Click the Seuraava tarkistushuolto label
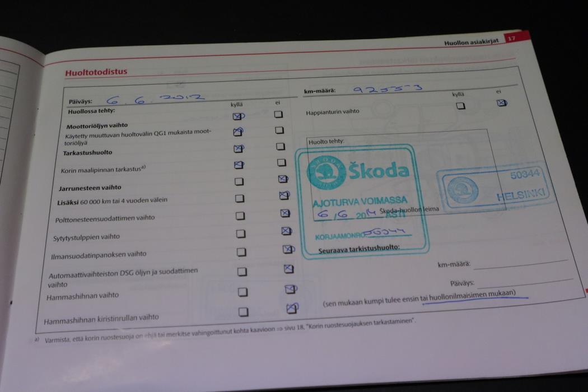The image size is (588, 392). click(x=359, y=249)
